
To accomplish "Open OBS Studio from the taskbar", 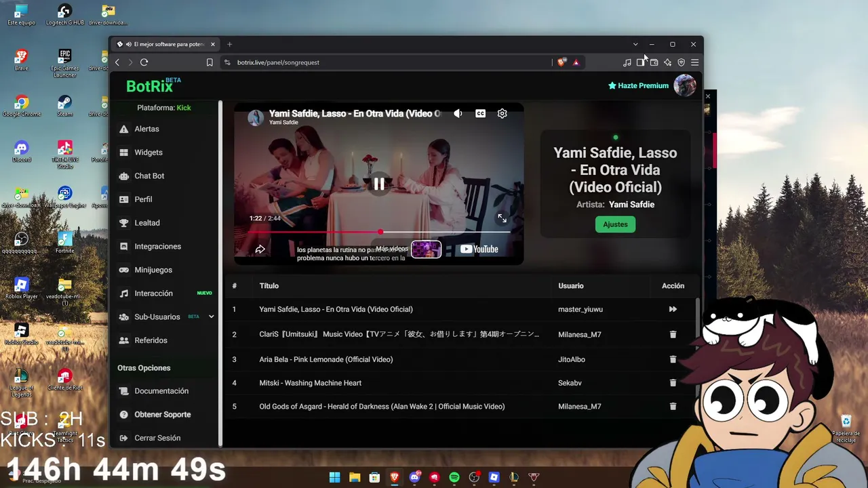I will (474, 478).
